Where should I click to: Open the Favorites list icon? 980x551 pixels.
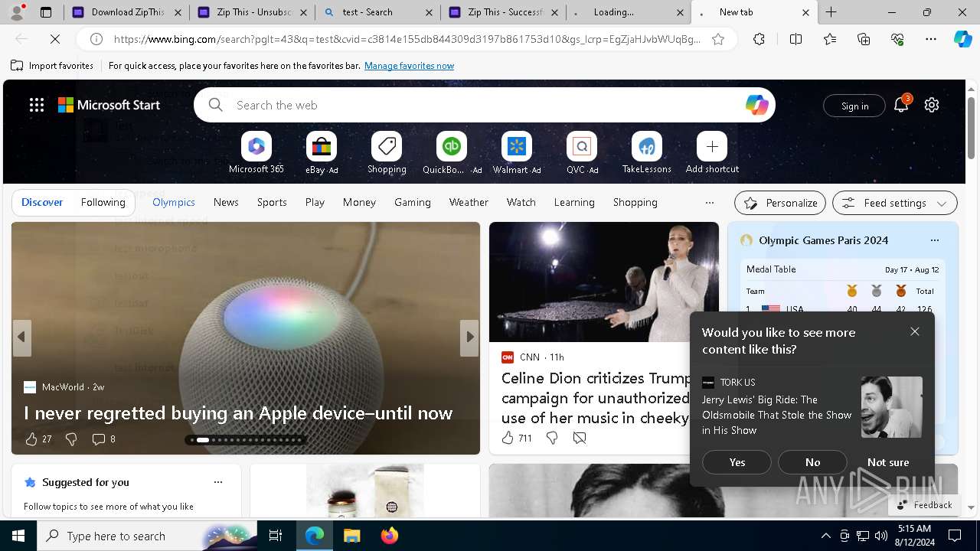(x=830, y=39)
